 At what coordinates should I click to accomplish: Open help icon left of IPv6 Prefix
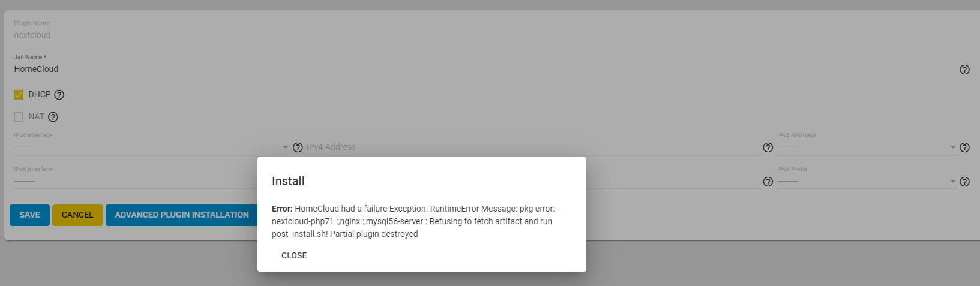click(768, 182)
